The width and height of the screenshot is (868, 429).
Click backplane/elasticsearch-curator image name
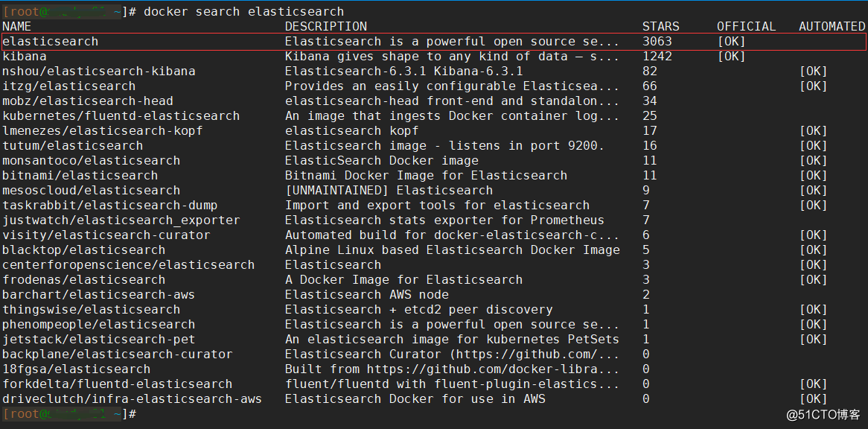click(x=118, y=355)
